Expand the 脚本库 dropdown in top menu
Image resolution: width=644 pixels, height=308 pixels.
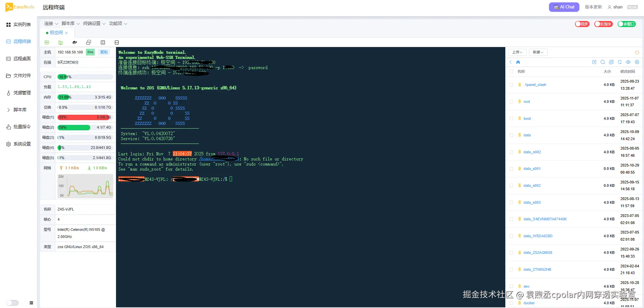coord(71,23)
